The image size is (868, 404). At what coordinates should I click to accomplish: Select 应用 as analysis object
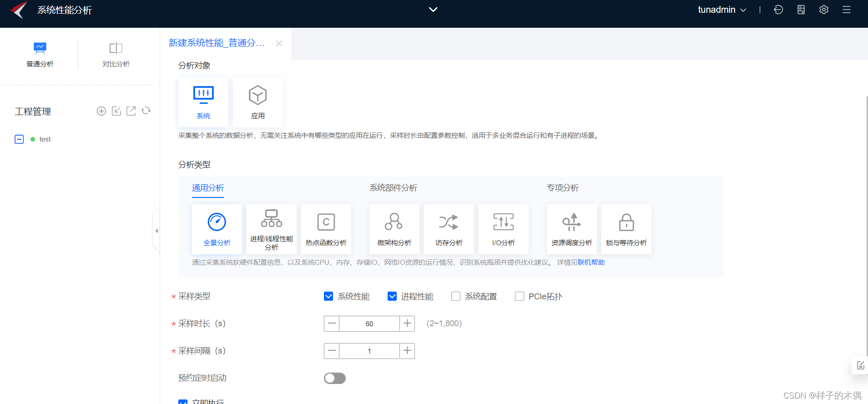(258, 102)
